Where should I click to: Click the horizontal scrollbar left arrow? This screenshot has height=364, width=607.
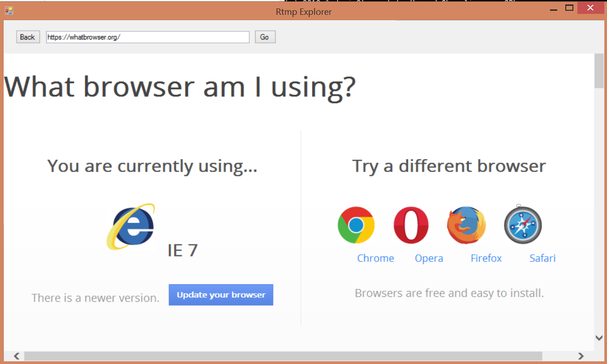click(x=16, y=356)
